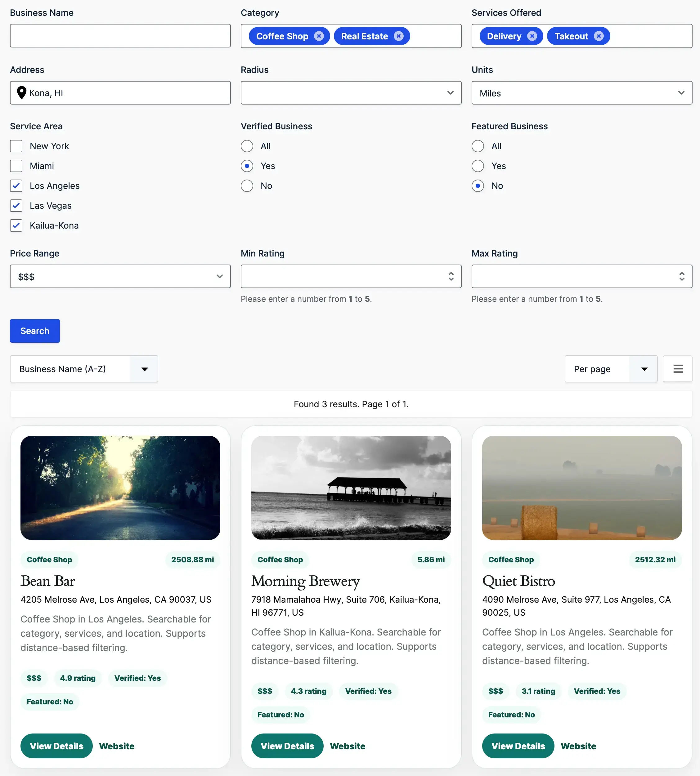Uncheck the Kailua-Kona service area
Image resolution: width=700 pixels, height=776 pixels.
click(x=16, y=225)
